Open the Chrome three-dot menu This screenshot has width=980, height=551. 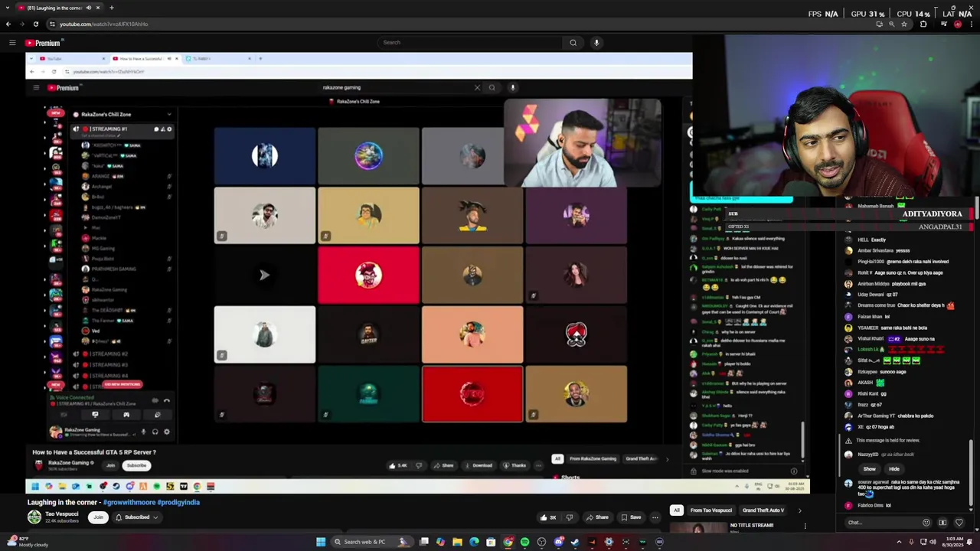(x=972, y=24)
